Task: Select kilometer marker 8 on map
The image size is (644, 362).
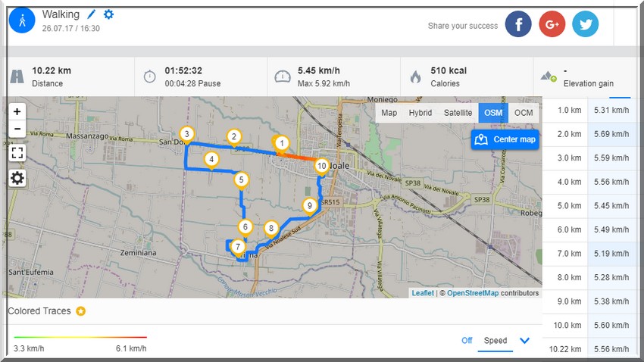Action: tap(271, 229)
